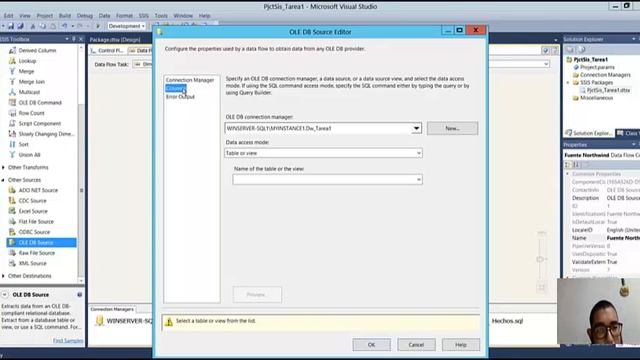
Task: Open the Tools menu
Action: pos(161,16)
